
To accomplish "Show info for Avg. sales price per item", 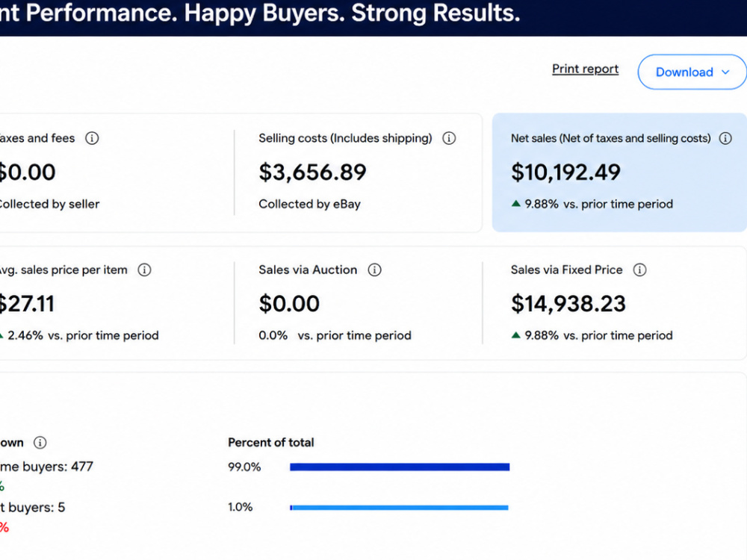I will 144,270.
